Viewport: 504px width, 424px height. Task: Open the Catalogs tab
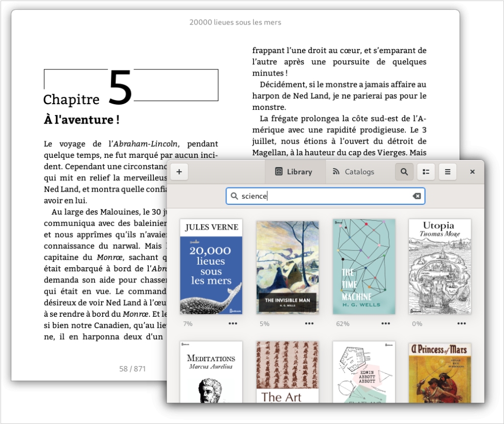pyautogui.click(x=354, y=172)
